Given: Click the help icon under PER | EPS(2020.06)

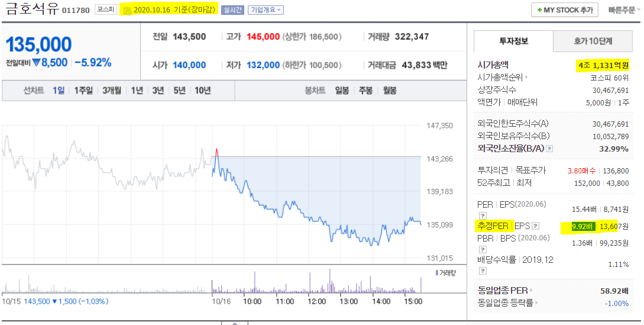Looking at the screenshot, I should pyautogui.click(x=483, y=215).
